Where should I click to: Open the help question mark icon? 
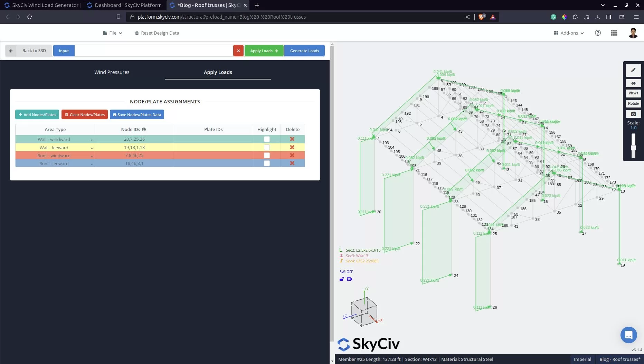point(598,33)
